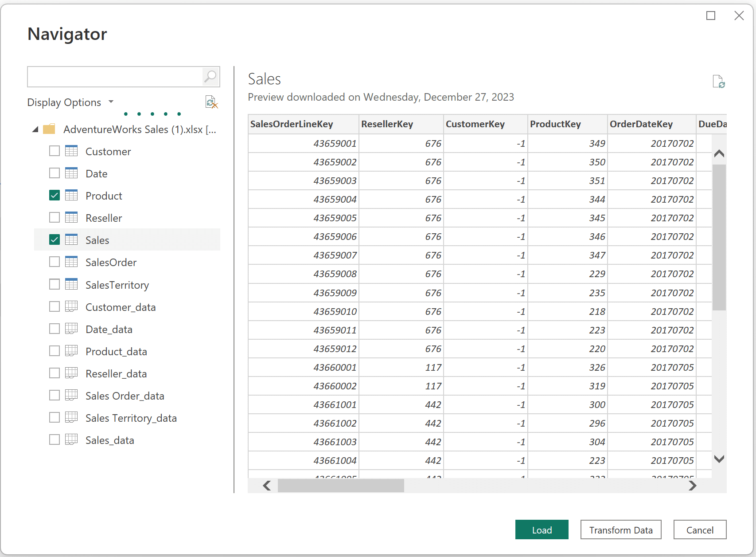Click the Sales Territory_data sheet icon
The width and height of the screenshot is (756, 557).
[x=71, y=417]
